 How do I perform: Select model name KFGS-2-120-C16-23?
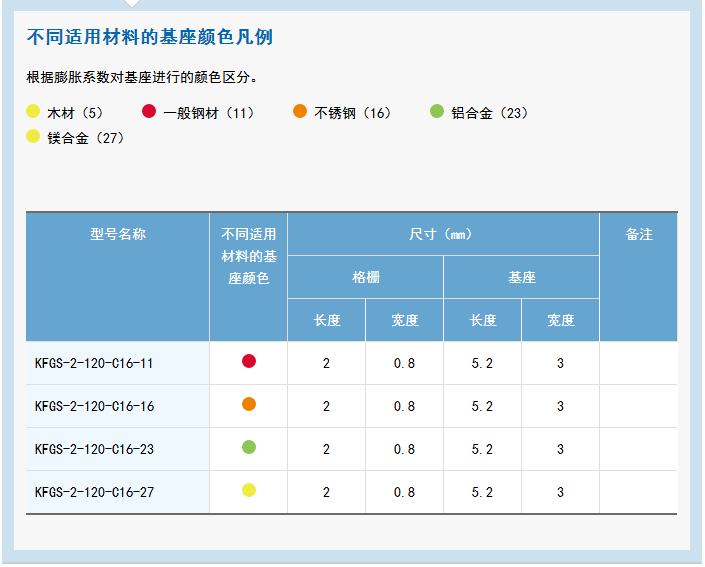click(94, 449)
